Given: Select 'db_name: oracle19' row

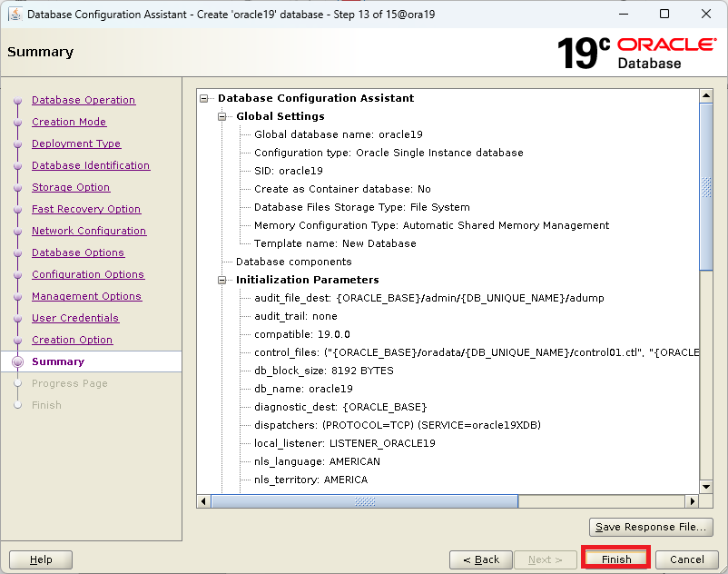Looking at the screenshot, I should 303,389.
